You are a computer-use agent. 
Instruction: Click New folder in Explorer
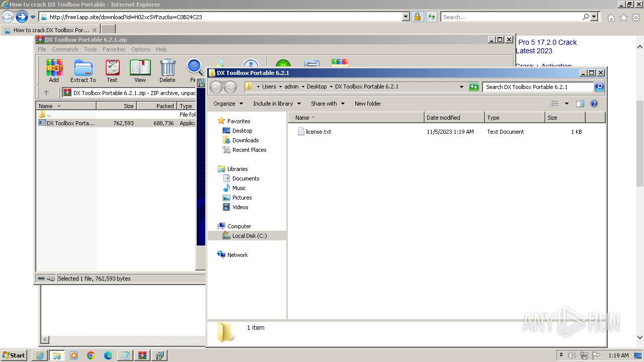click(368, 104)
